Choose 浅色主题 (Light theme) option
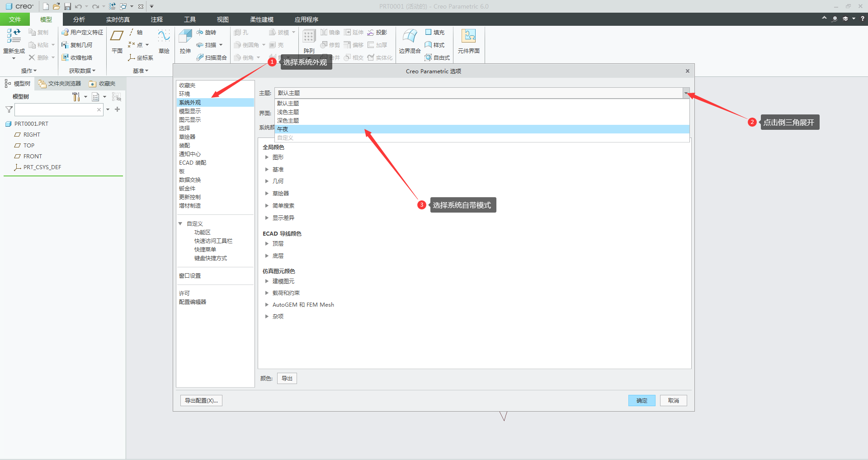868x460 pixels. [482, 112]
